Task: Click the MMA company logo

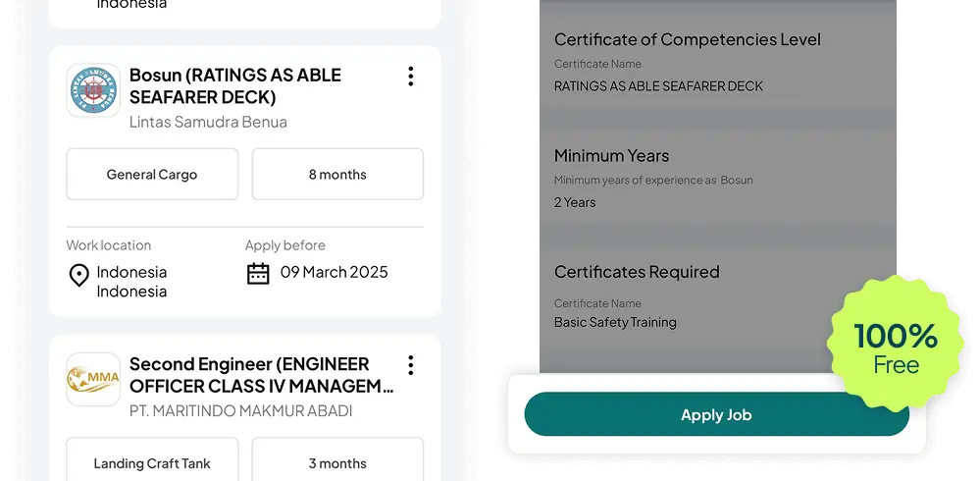Action: 93,380
